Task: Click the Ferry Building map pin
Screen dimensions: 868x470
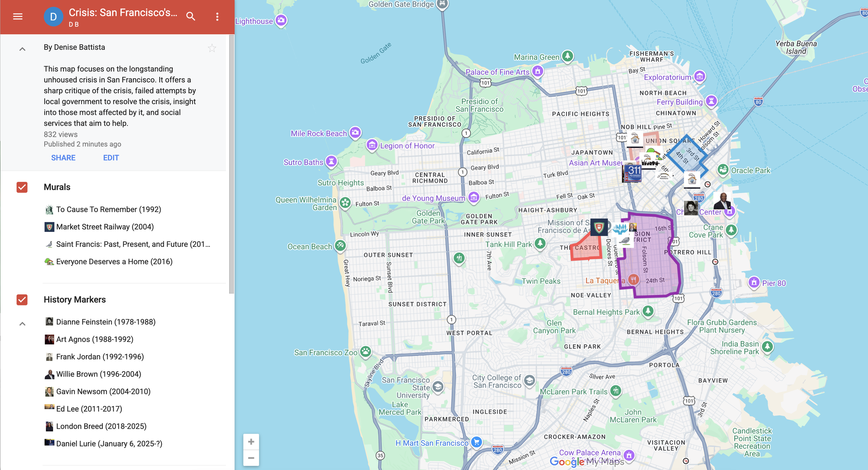Action: point(711,101)
